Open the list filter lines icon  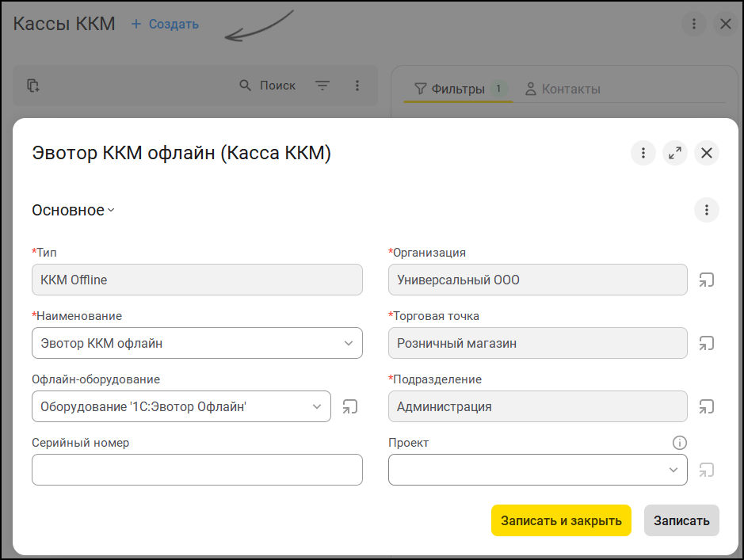point(322,86)
